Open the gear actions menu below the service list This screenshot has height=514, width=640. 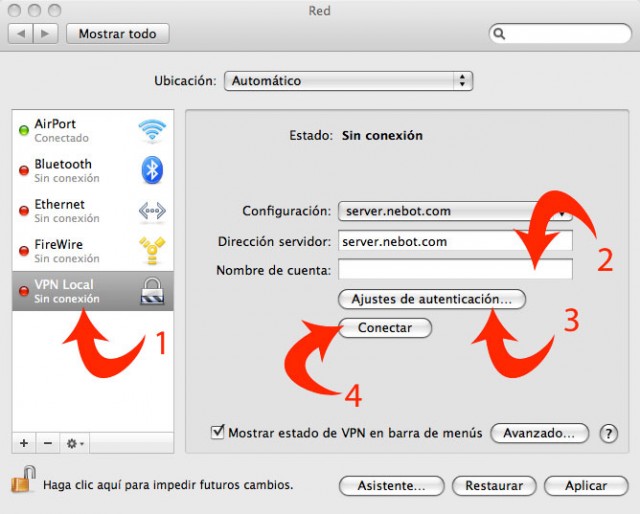75,443
